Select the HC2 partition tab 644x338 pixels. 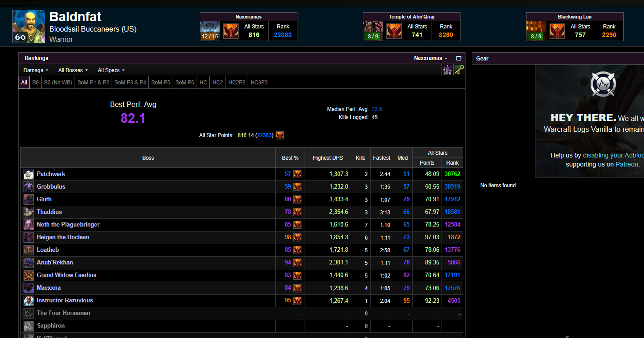(218, 83)
